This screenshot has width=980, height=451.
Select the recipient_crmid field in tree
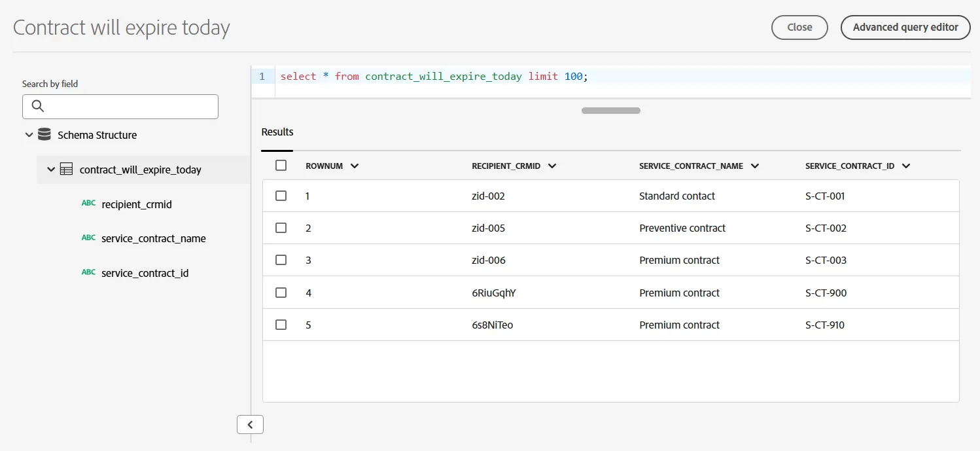(x=137, y=204)
